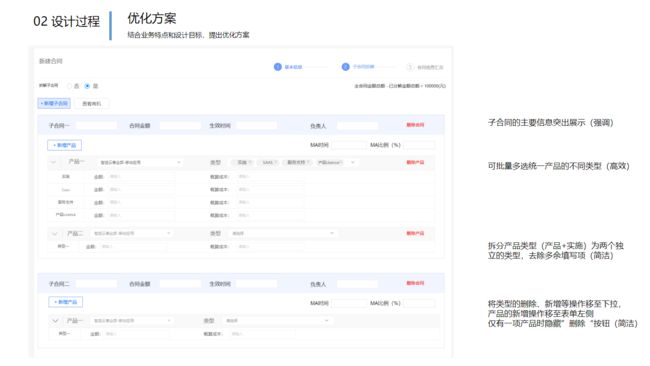Click the 新建合同 page title
Screen dimensions: 650x366
pyautogui.click(x=51, y=61)
